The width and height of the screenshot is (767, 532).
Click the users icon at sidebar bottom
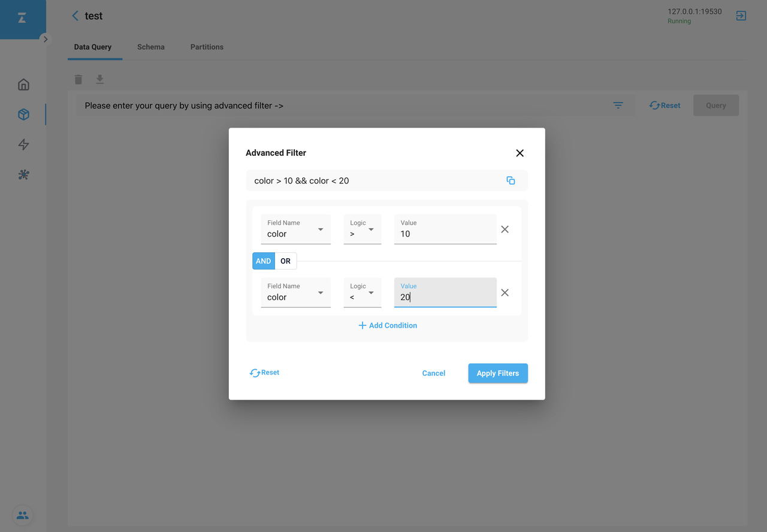pos(22,515)
